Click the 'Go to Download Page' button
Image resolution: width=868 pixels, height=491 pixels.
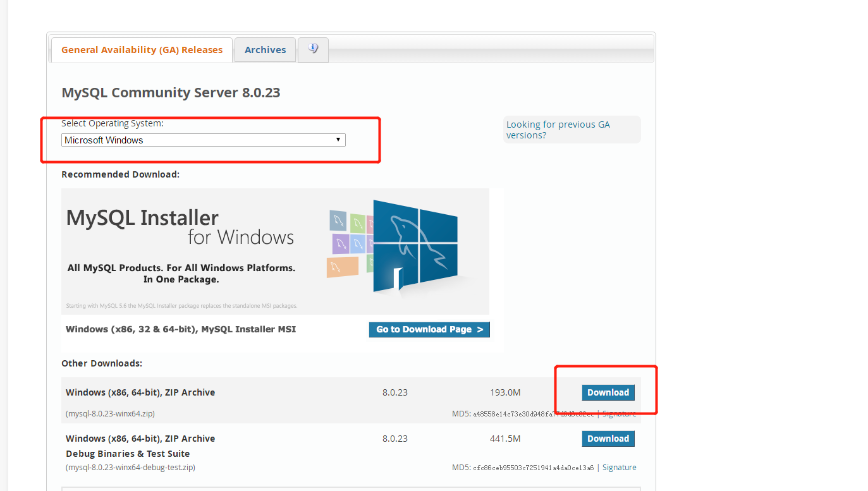click(429, 329)
